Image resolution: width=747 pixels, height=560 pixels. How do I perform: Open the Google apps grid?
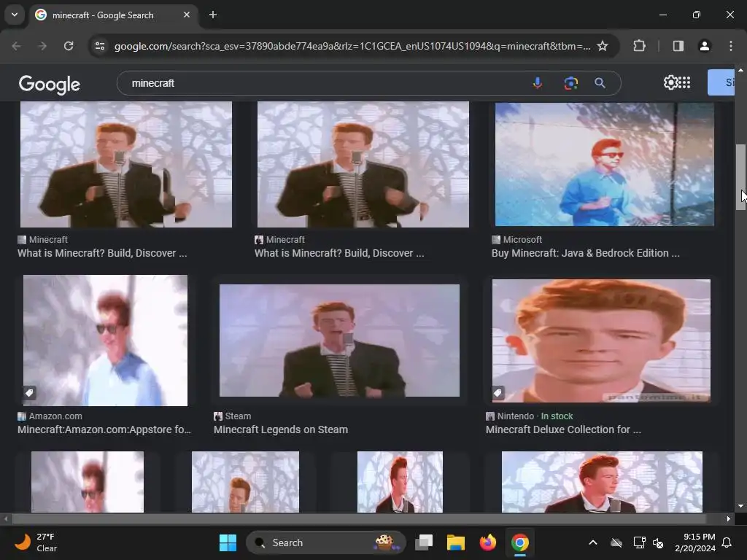[x=684, y=82]
